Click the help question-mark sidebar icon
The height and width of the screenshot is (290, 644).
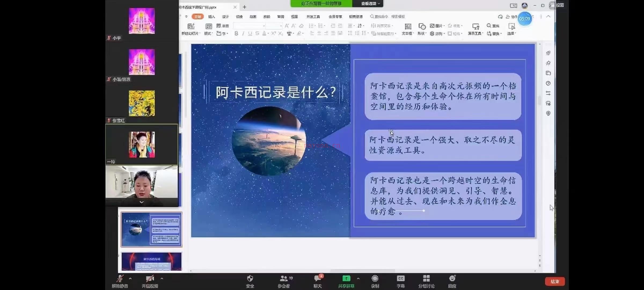tap(548, 83)
